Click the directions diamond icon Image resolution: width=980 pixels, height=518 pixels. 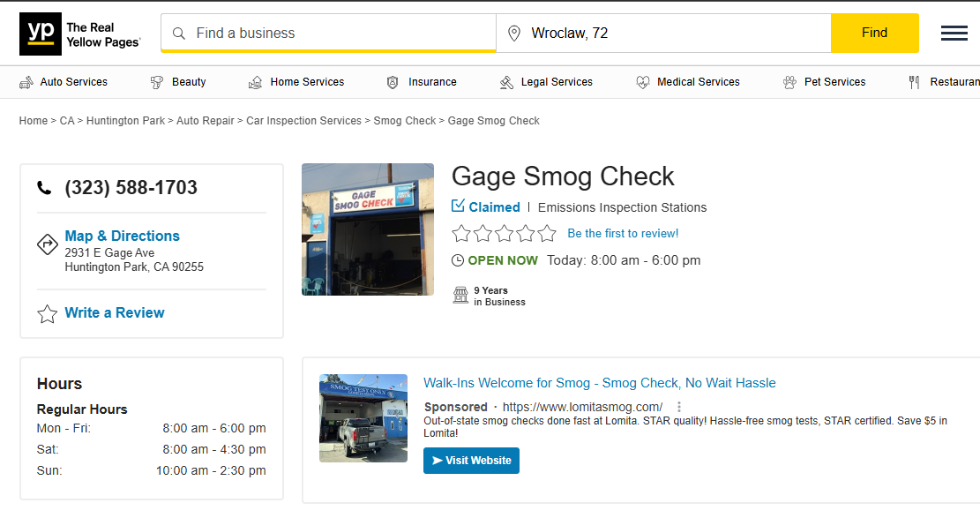pos(48,244)
